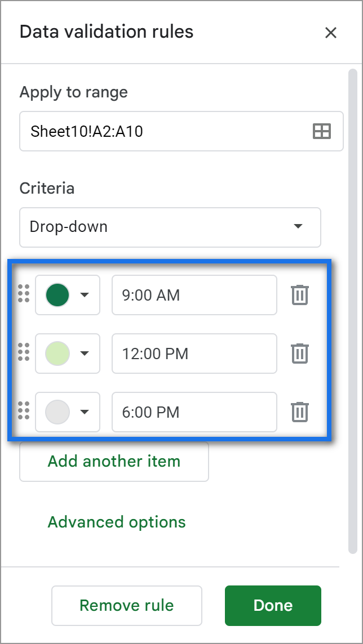Delete the 12:00 PM list item
The height and width of the screenshot is (644, 363).
point(299,354)
